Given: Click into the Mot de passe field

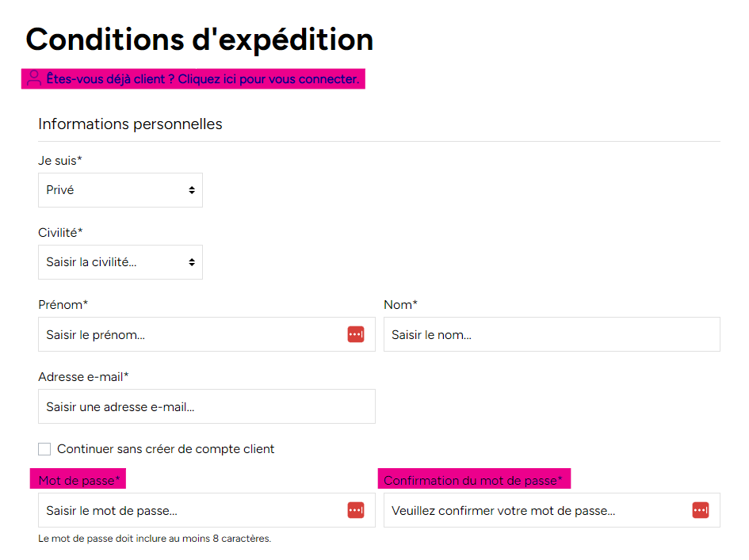Looking at the screenshot, I should click(207, 510).
